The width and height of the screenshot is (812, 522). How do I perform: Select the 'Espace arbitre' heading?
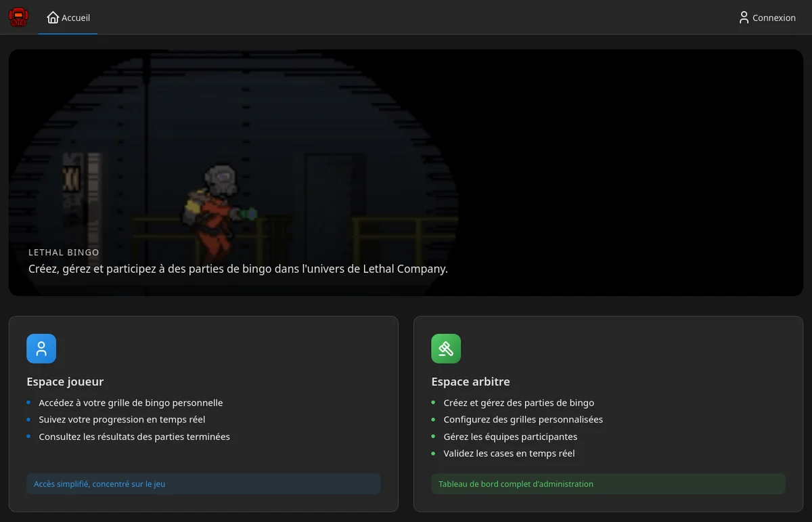click(470, 382)
